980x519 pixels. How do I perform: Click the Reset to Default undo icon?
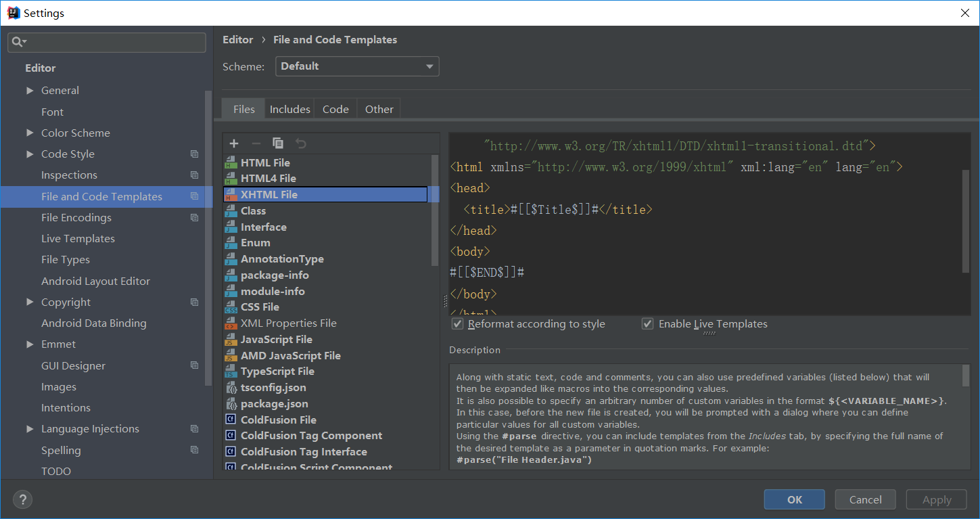tap(301, 143)
